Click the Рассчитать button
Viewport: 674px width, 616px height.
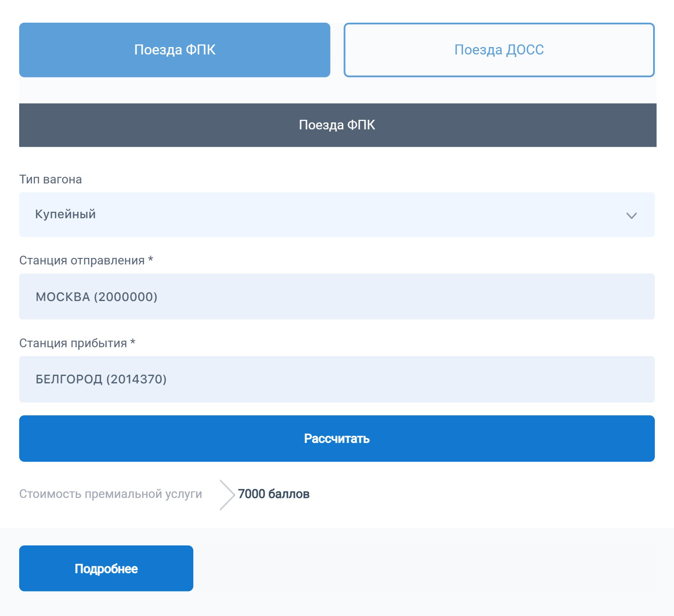337,438
